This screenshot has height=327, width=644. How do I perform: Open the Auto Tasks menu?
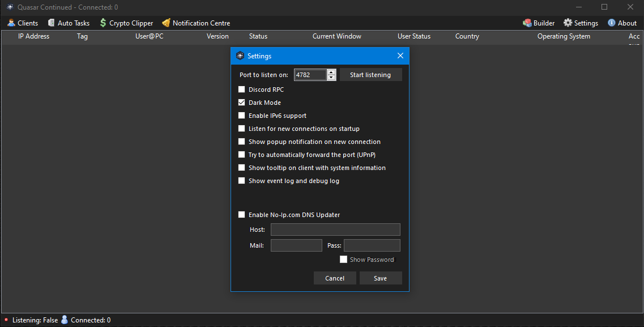click(69, 23)
